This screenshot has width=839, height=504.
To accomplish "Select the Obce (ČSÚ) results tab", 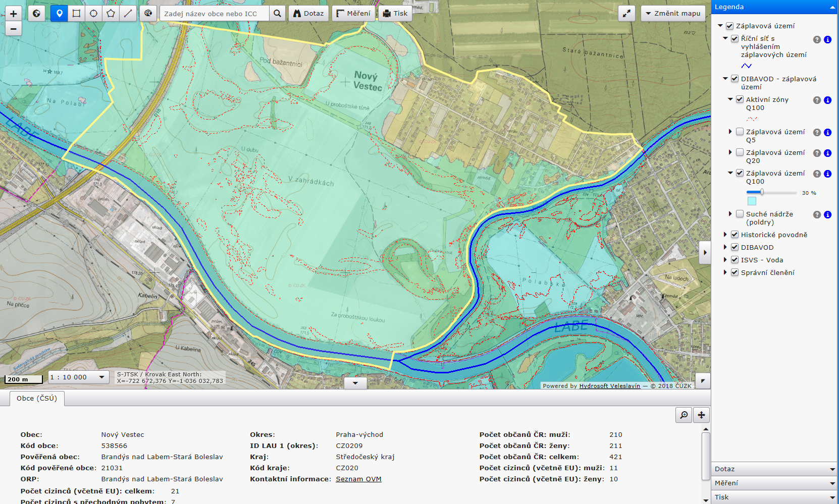I will pyautogui.click(x=37, y=398).
